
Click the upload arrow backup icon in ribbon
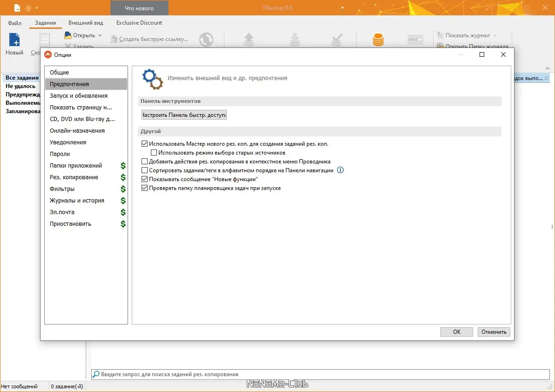pyautogui.click(x=249, y=40)
